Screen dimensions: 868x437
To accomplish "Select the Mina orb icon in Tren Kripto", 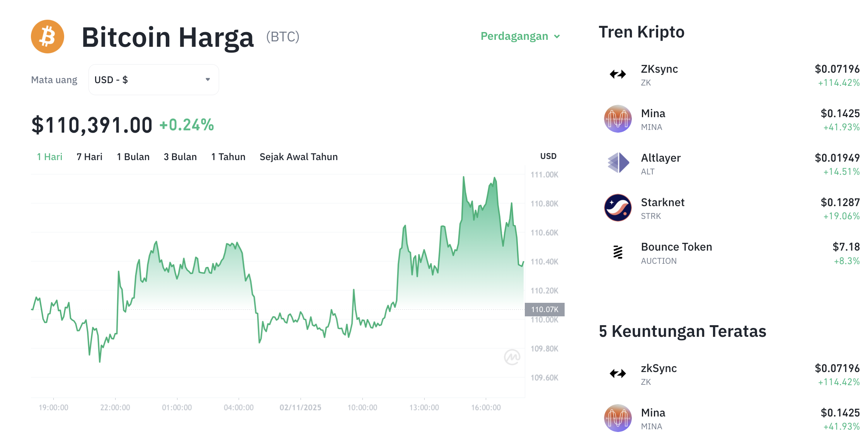I will pos(617,119).
